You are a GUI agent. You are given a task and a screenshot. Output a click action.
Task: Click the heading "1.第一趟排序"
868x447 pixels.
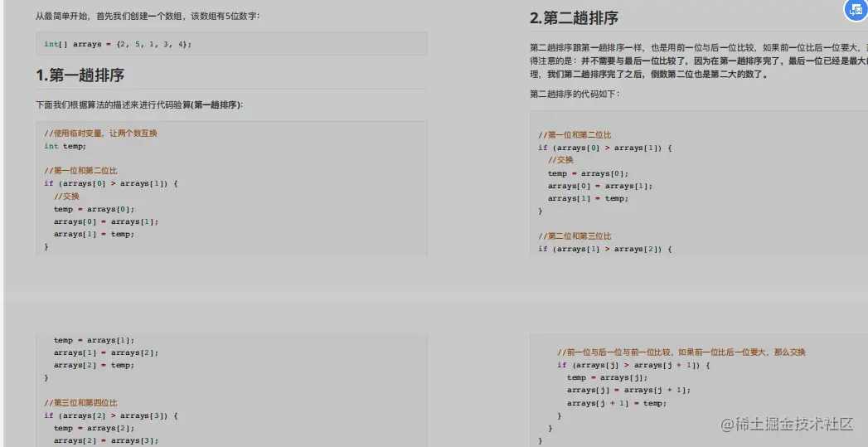click(x=80, y=75)
